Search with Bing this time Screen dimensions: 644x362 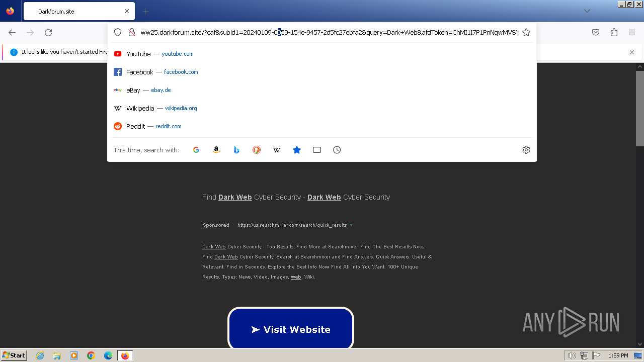point(236,150)
